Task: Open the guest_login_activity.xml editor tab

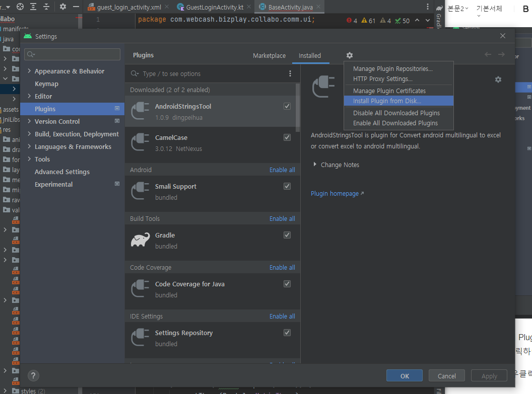Action: (128, 7)
